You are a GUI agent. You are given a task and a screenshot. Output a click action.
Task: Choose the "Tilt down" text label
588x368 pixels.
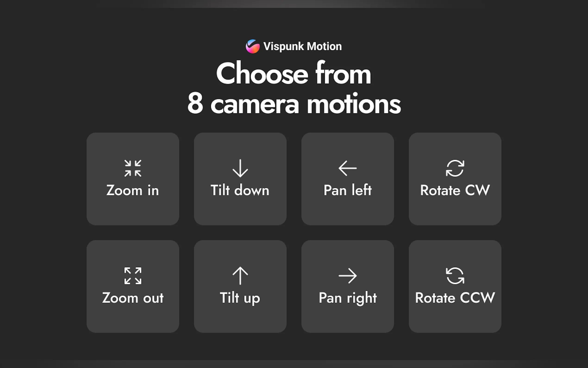[x=240, y=190]
